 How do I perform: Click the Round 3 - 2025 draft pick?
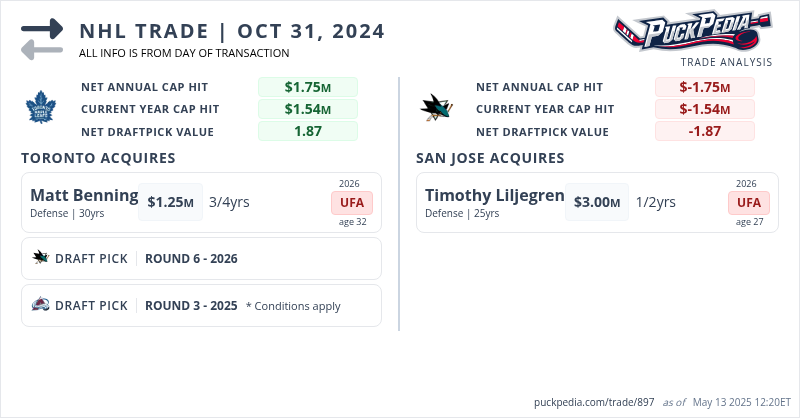pyautogui.click(x=191, y=306)
